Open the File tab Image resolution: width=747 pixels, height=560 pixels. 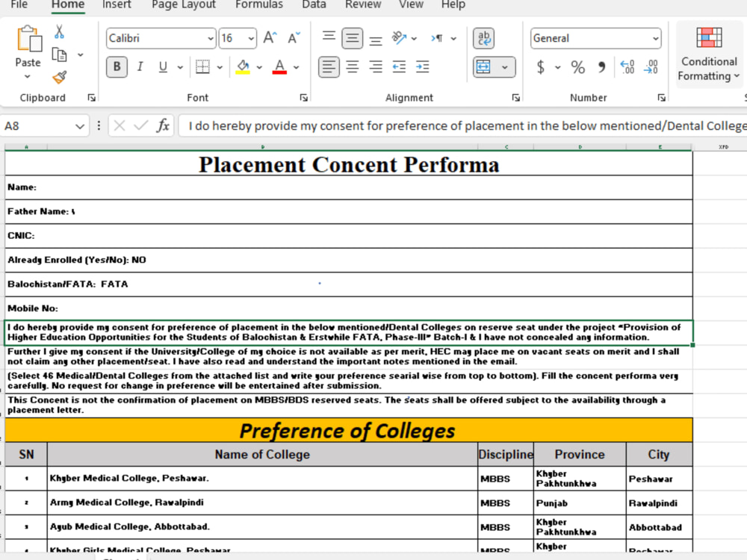[19, 4]
